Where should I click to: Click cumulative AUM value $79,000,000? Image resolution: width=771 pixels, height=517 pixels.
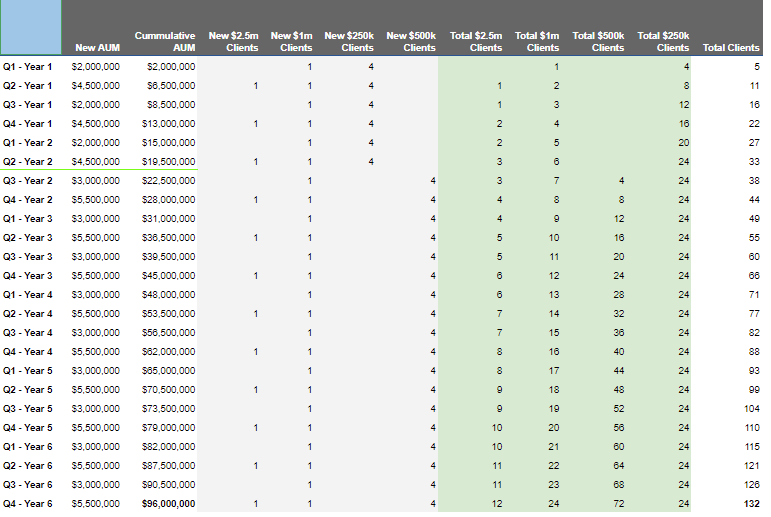(168, 428)
